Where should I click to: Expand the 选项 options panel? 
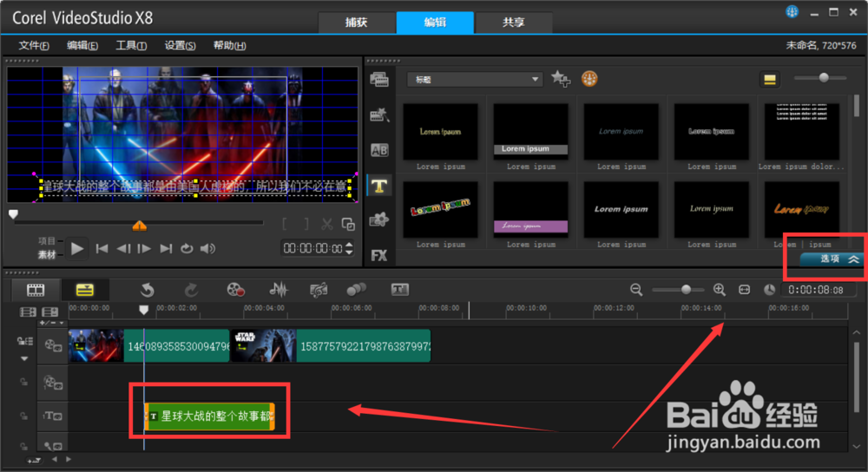832,259
